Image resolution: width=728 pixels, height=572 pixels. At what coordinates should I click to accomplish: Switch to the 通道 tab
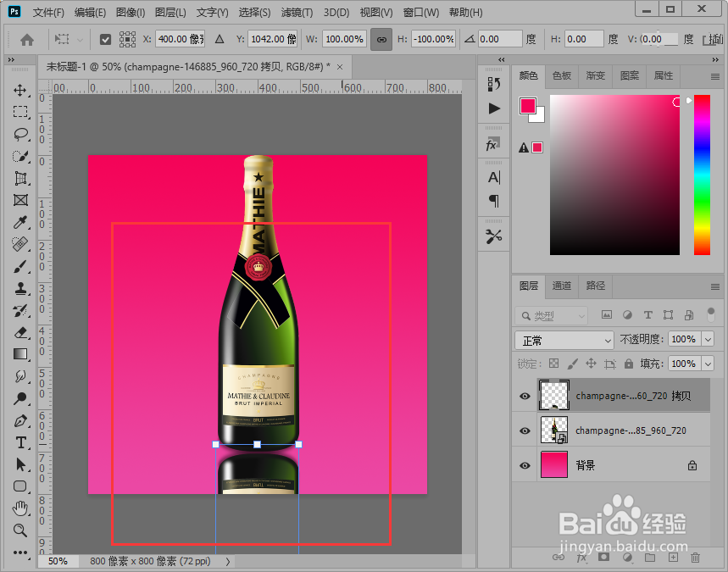pyautogui.click(x=562, y=286)
